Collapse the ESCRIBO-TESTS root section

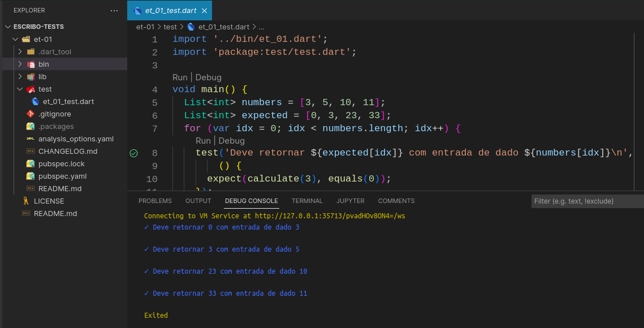8,27
